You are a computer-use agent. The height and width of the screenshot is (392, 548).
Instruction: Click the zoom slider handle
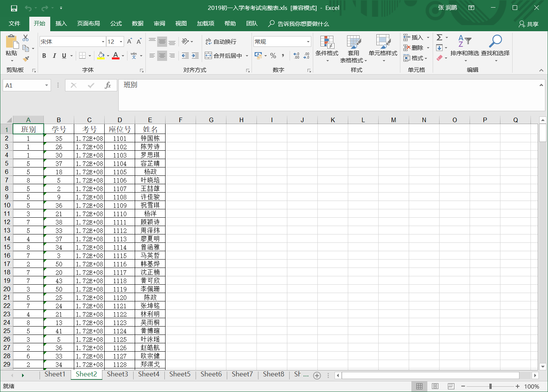pos(491,386)
